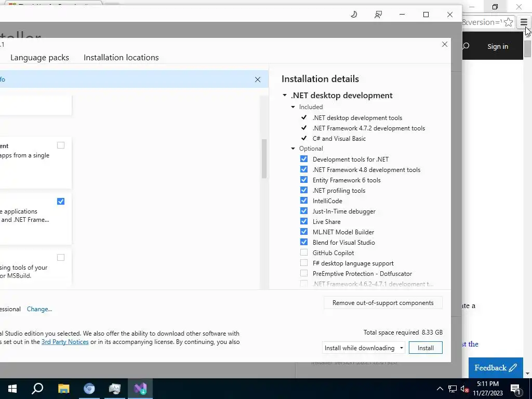Collapse the Optional components list
532x399 pixels.
(293, 149)
